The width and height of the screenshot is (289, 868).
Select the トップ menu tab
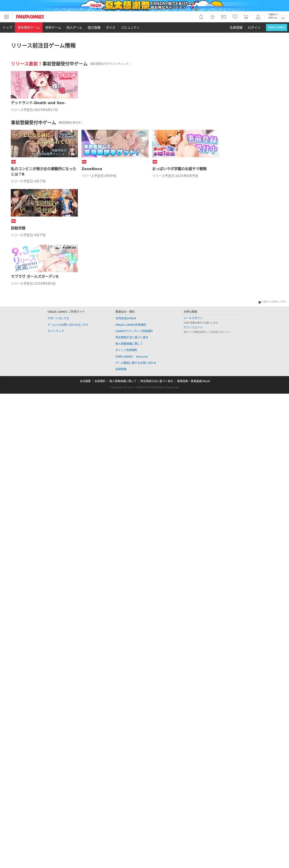pyautogui.click(x=7, y=28)
